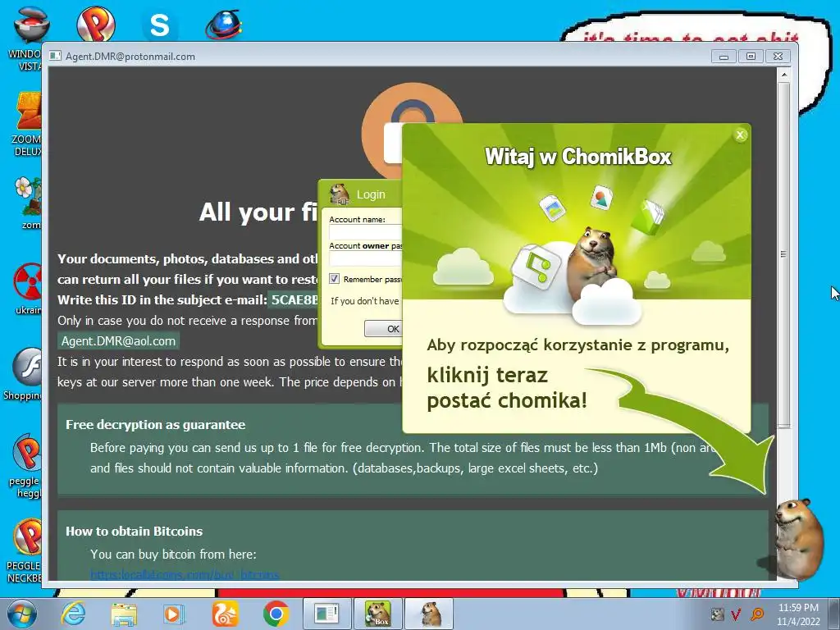Click the How to obtain Bitcoins heading
This screenshot has width=840, height=630.
pyautogui.click(x=134, y=532)
